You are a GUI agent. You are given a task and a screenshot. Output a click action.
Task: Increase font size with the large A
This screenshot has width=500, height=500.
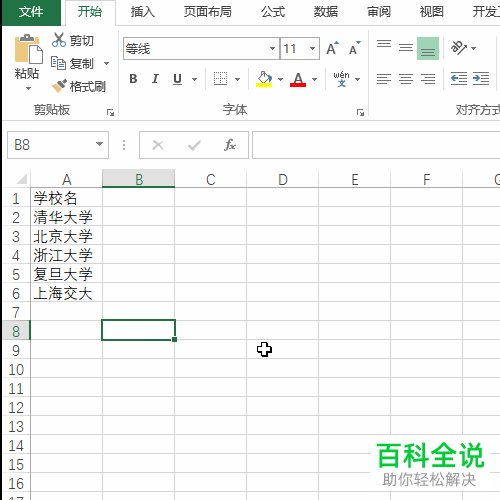pos(332,48)
